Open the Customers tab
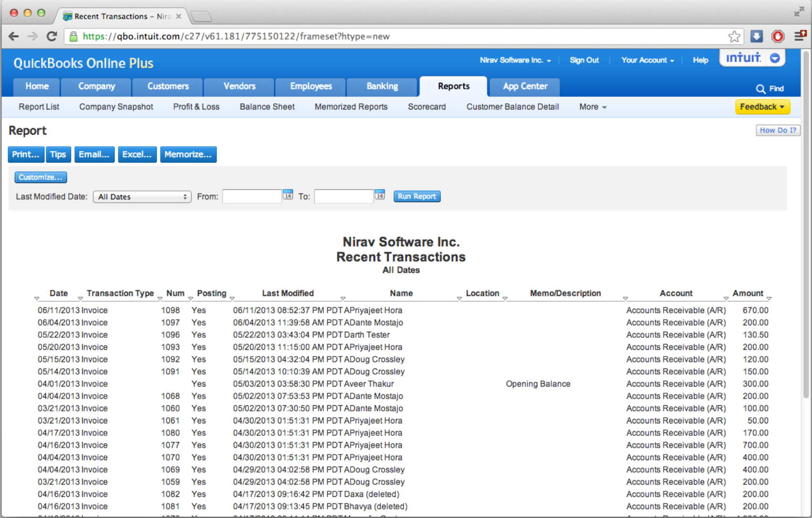 coord(168,86)
